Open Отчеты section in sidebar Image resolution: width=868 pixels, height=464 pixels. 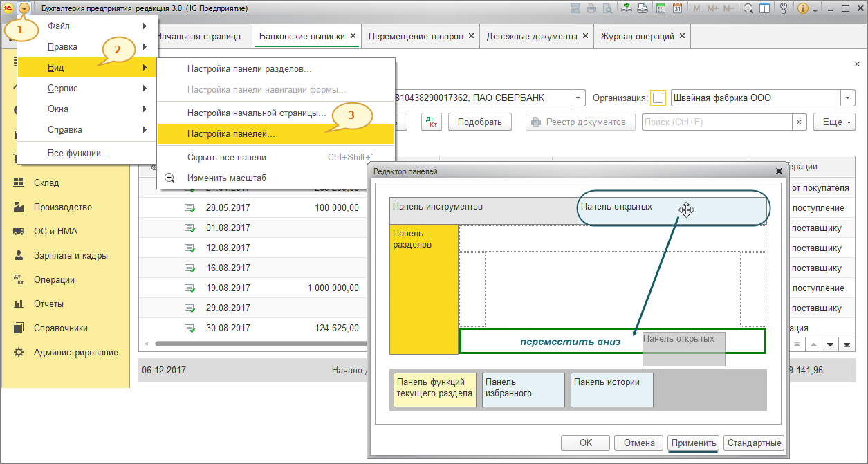(66, 304)
